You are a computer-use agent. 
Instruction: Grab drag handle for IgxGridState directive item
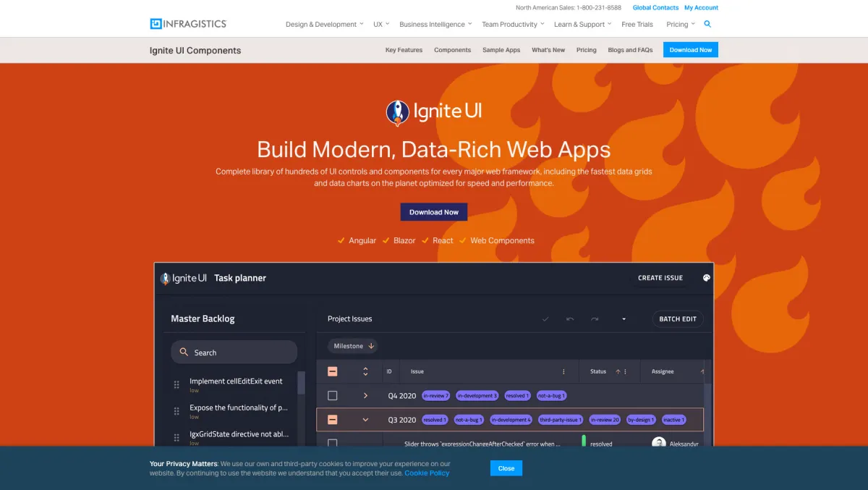click(176, 437)
